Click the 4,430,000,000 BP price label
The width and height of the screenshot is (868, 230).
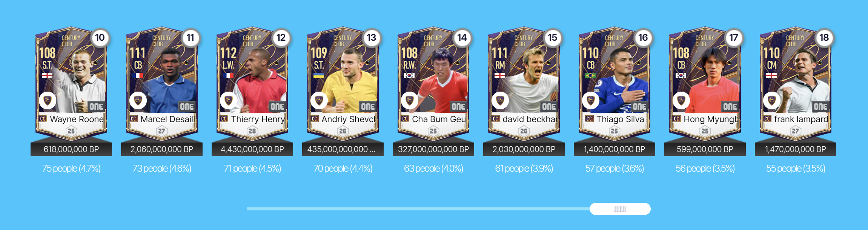pos(252,149)
